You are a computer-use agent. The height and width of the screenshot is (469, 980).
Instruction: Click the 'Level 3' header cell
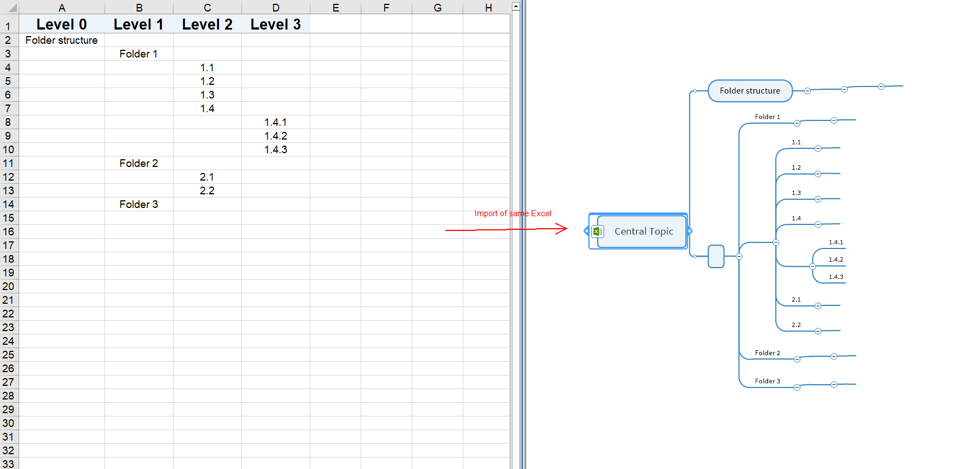coord(276,24)
